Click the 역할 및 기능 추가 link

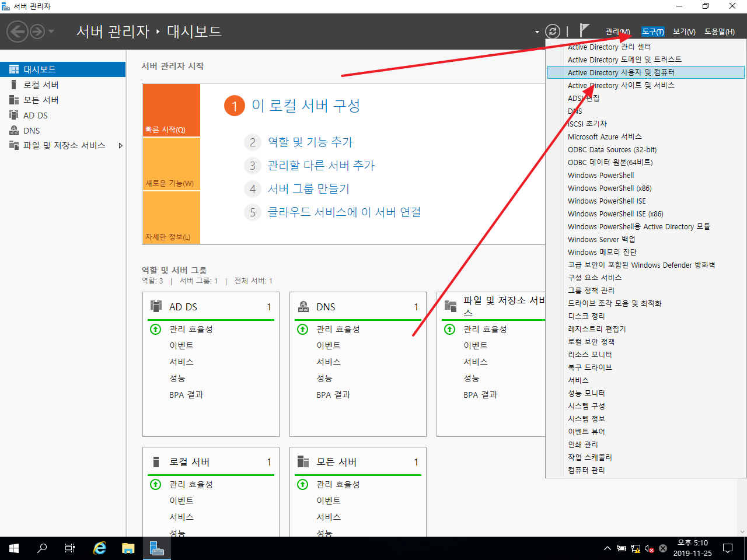click(310, 142)
